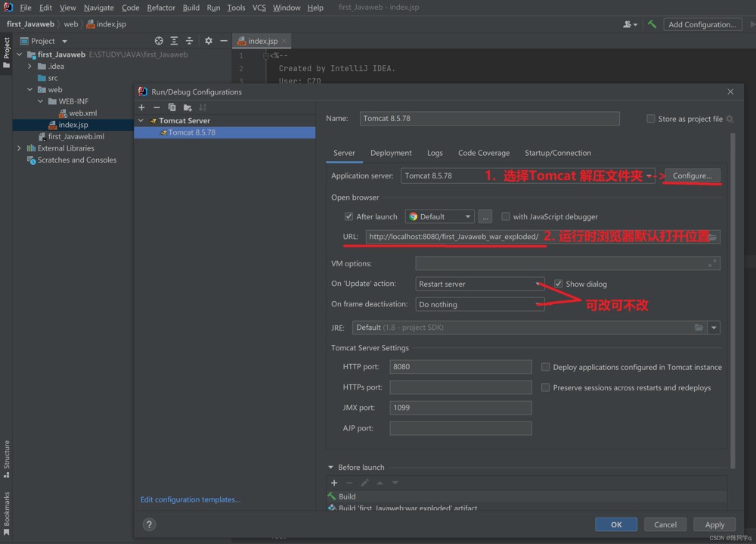Collapse the Tomcat Server configuration node
This screenshot has height=544, width=756.
click(x=141, y=120)
